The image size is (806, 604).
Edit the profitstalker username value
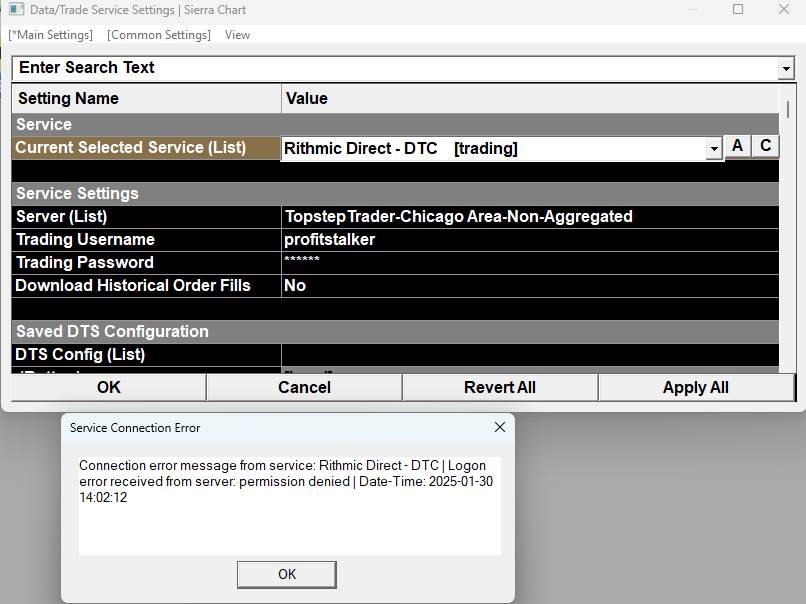[x=530, y=240]
